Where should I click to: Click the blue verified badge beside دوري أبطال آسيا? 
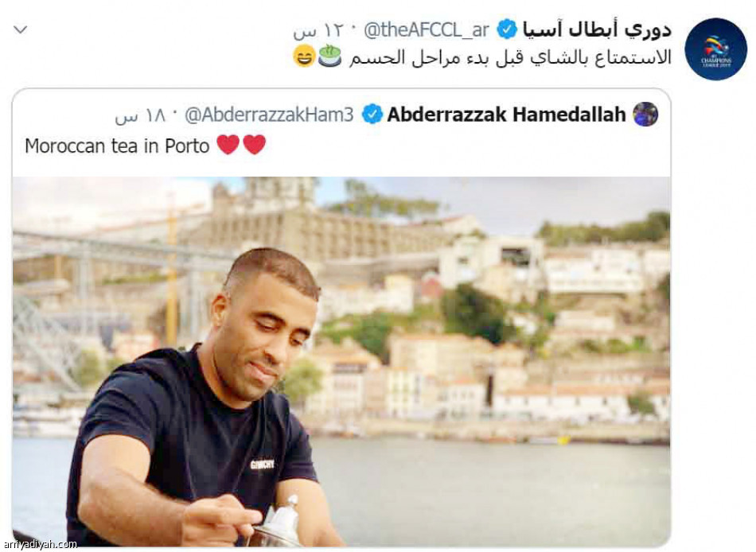coord(507,29)
